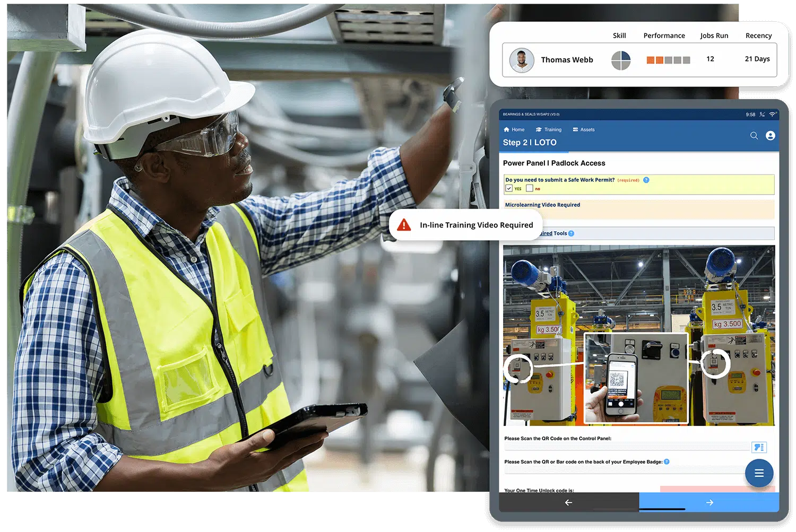796x532 pixels.
Task: Click the Thomas Webb name text
Action: (567, 60)
